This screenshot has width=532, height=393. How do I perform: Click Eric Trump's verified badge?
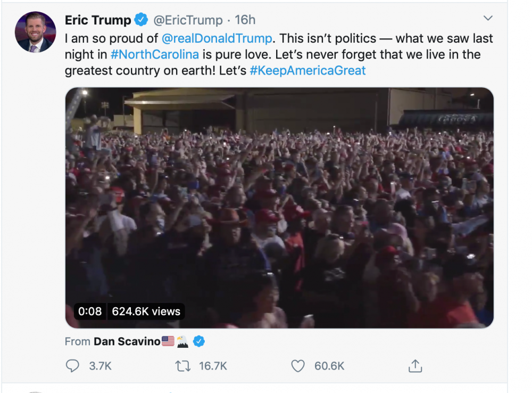141,20
